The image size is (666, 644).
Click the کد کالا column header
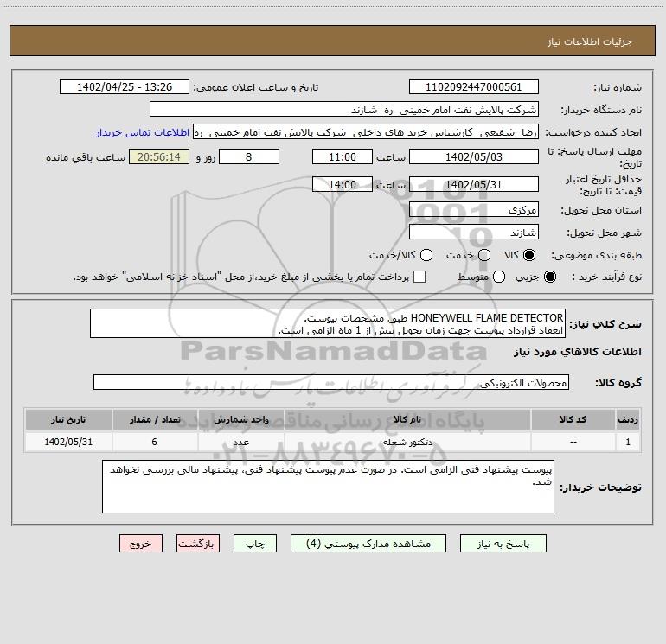(x=573, y=419)
